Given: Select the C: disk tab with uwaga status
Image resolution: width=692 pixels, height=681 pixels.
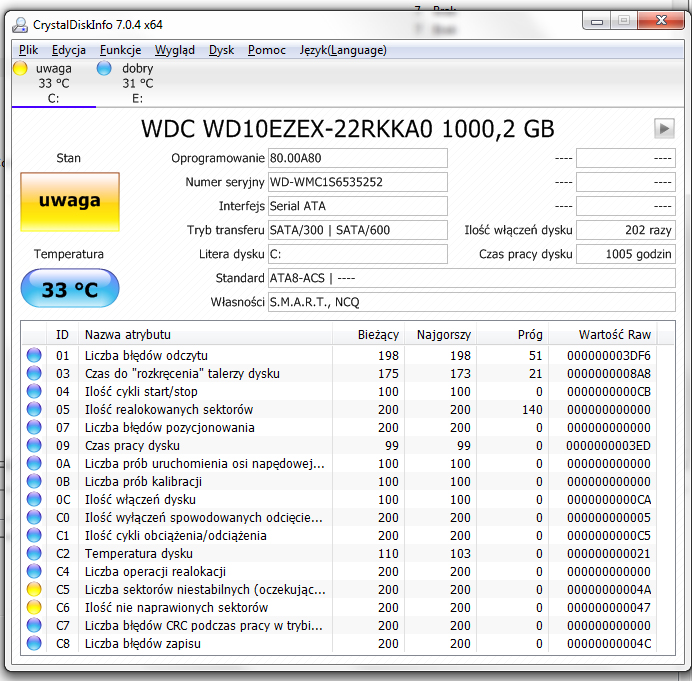Looking at the screenshot, I should pyautogui.click(x=53, y=83).
